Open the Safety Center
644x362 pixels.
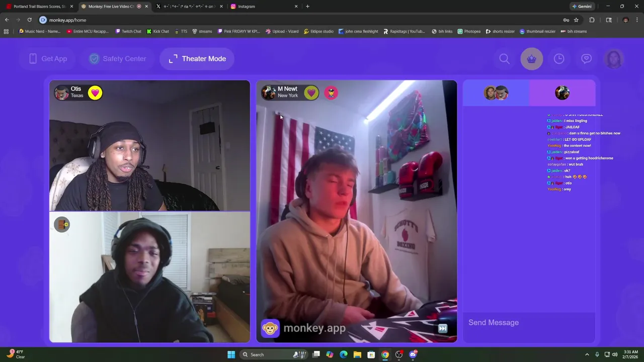tap(118, 59)
